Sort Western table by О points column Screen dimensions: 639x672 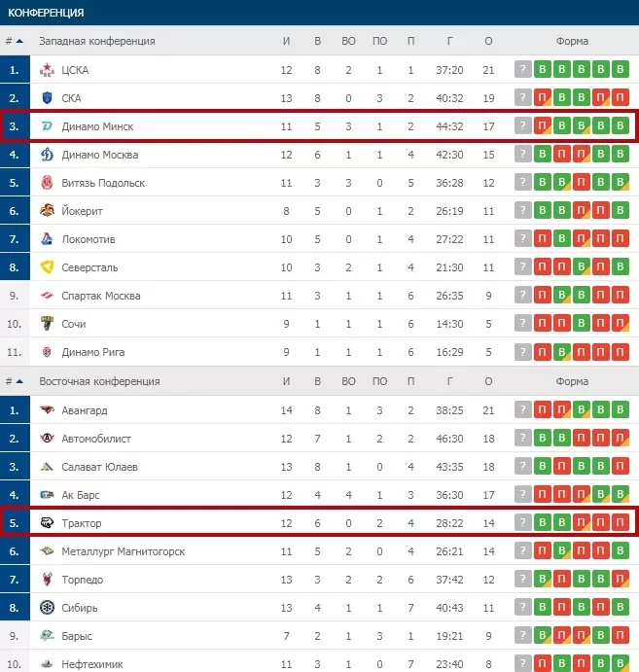(x=488, y=41)
